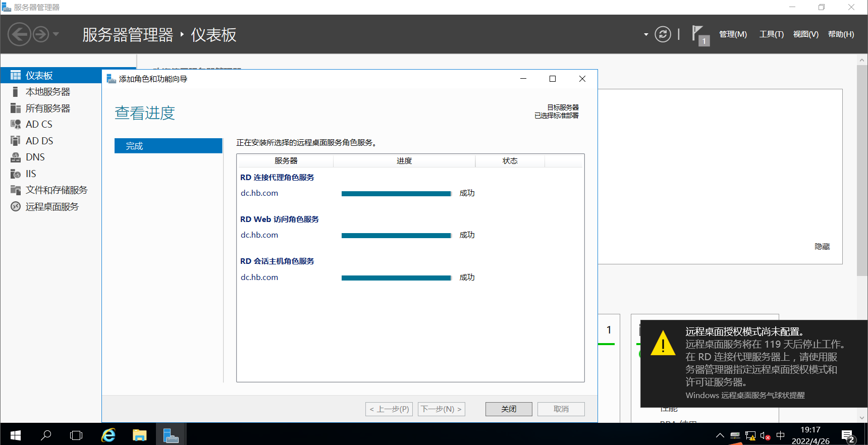Click the wizard title bar icon
Screen dimensions: 868x445
(x=112, y=79)
